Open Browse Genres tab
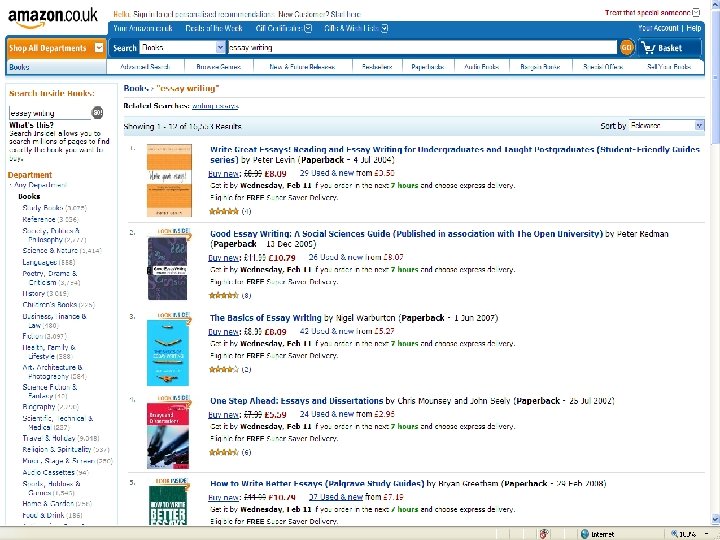 219,67
